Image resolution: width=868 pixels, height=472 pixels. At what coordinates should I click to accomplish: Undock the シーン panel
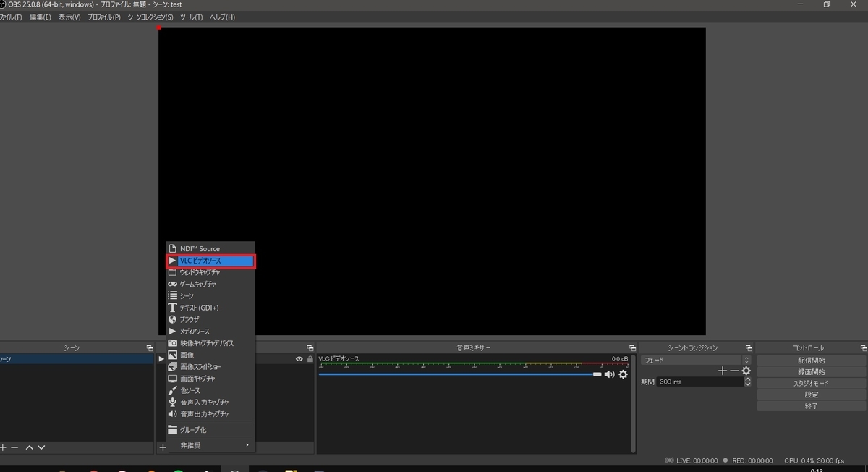coord(150,348)
